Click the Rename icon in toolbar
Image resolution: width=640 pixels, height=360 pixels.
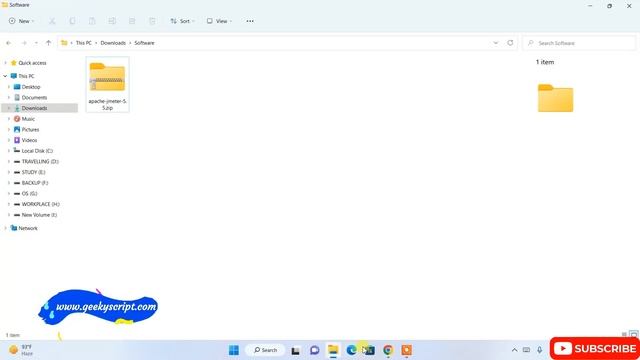[x=112, y=21]
